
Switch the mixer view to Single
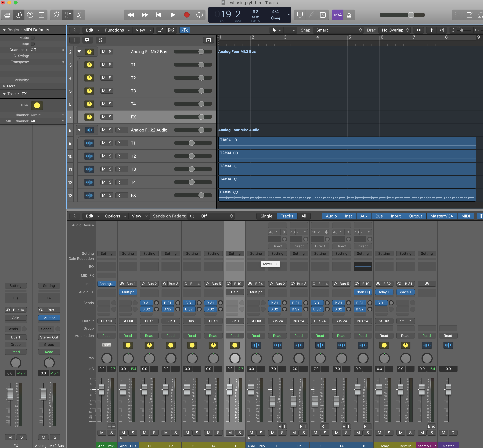pyautogui.click(x=266, y=216)
